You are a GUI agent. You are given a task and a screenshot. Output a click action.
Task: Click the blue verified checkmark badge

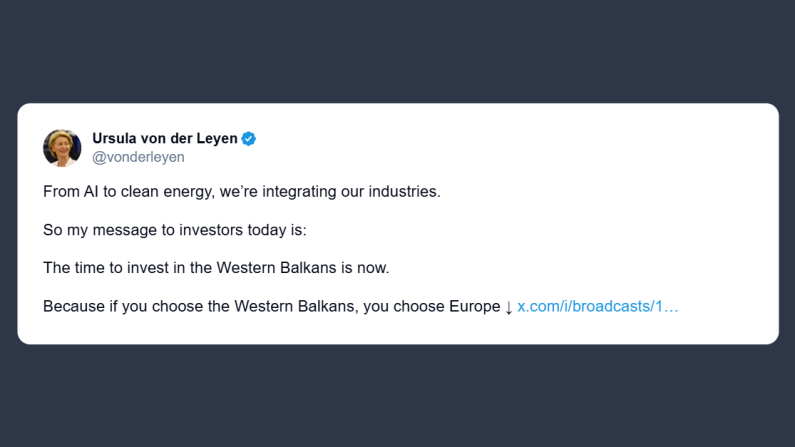pos(249,139)
